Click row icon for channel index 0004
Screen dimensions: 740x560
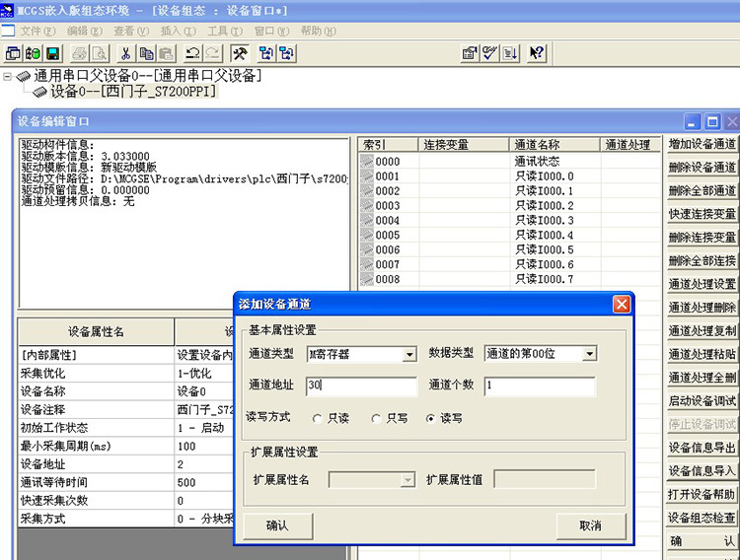point(367,220)
